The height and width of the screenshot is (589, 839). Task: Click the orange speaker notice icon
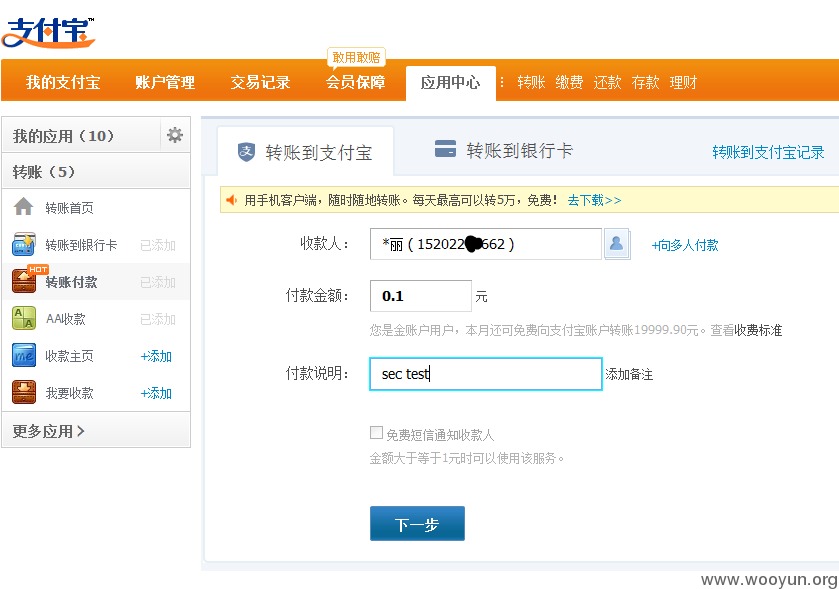pos(231,200)
